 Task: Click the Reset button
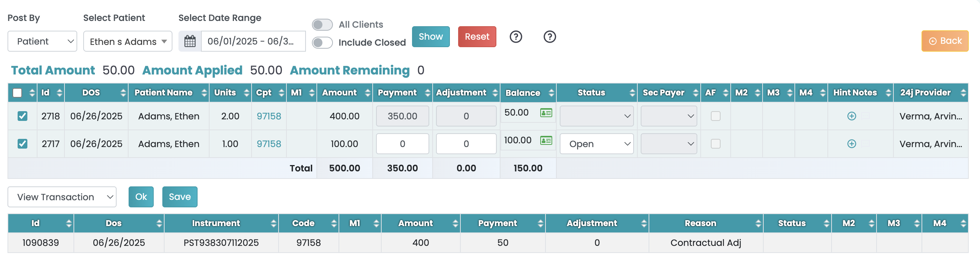tap(477, 37)
